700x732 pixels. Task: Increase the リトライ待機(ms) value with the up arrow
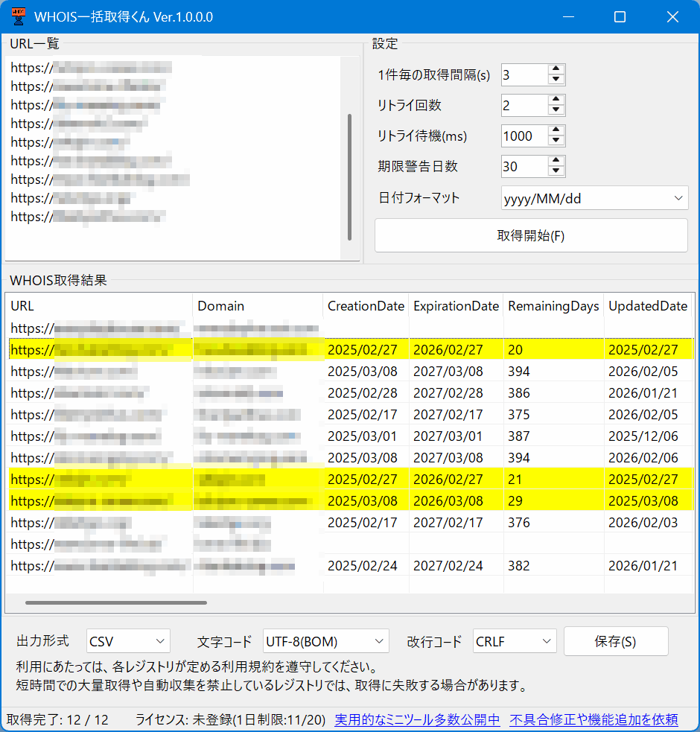pyautogui.click(x=556, y=131)
